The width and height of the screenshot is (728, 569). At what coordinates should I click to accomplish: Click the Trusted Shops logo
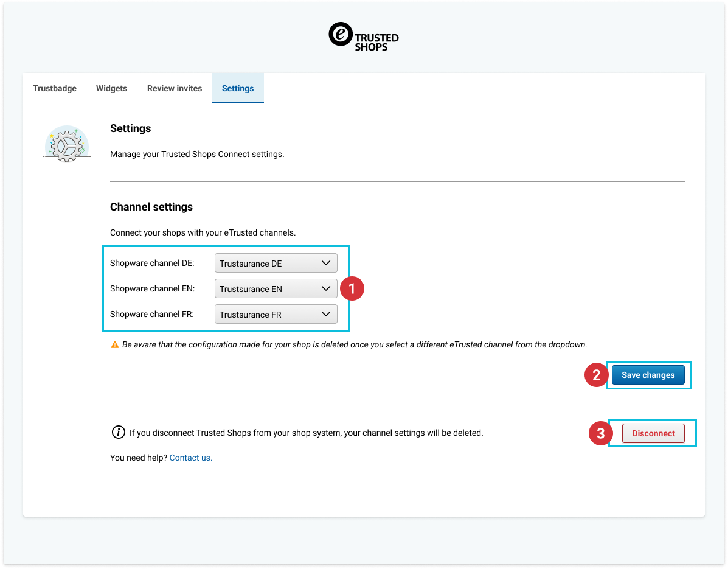point(364,37)
